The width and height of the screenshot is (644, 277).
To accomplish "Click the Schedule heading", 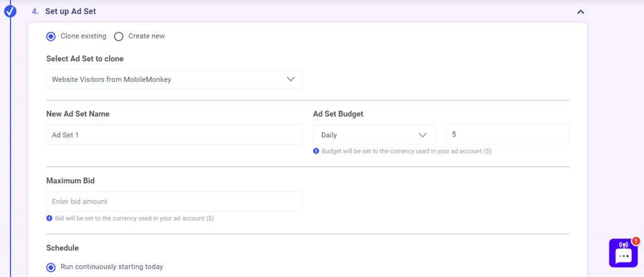I will (x=62, y=248).
